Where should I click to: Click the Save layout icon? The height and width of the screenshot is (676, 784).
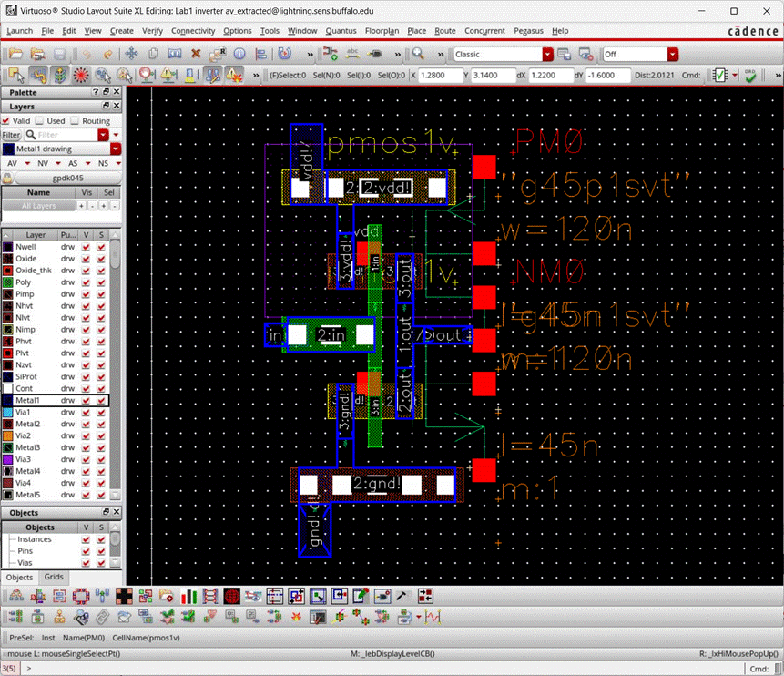click(x=59, y=53)
